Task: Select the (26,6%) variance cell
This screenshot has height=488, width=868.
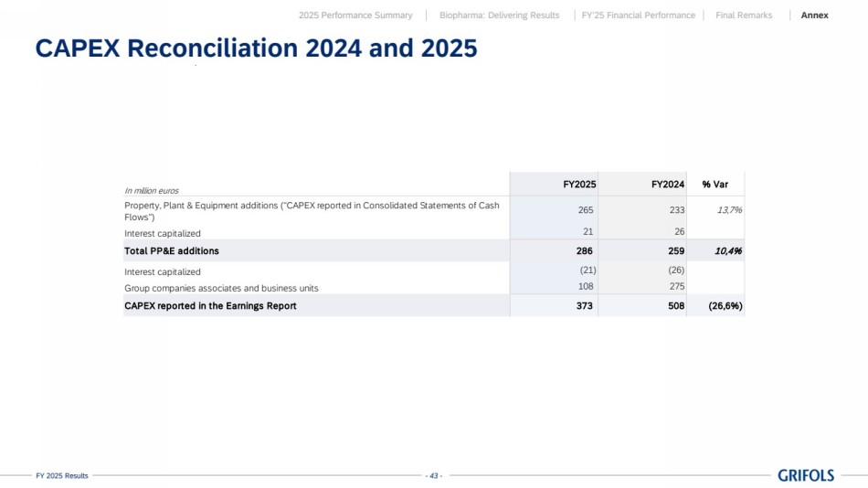Action: pos(725,305)
